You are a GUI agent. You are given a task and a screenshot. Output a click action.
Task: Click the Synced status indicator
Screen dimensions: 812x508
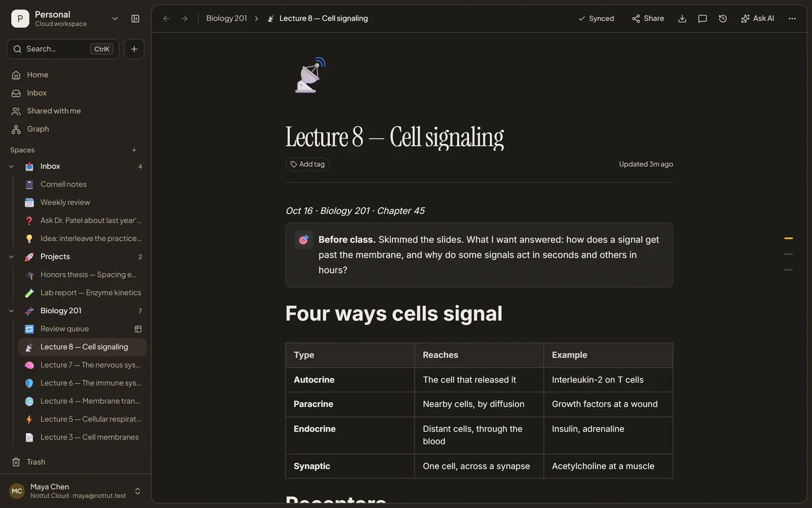(596, 19)
